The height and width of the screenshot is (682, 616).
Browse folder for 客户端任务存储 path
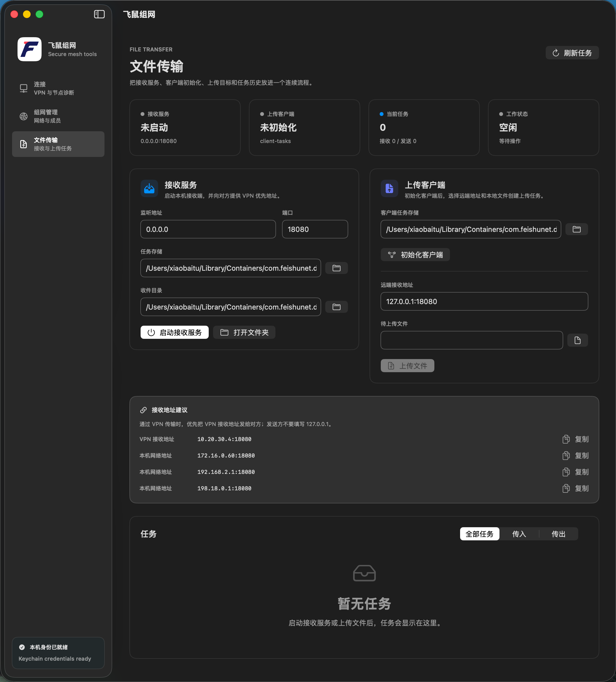[577, 229]
